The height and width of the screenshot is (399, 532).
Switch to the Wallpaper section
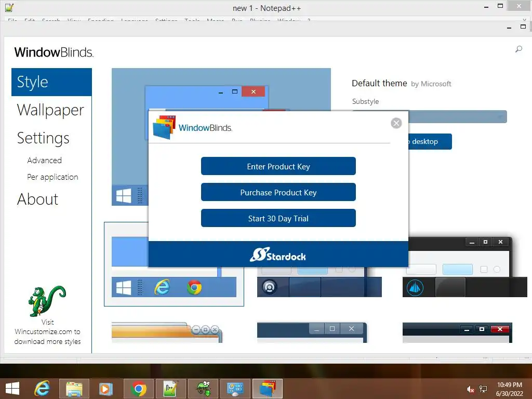pos(50,110)
